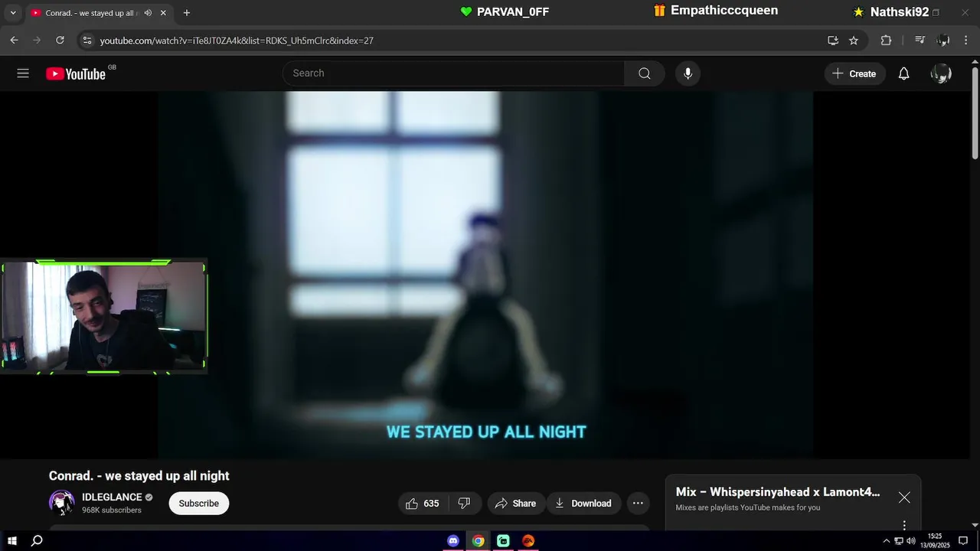This screenshot has height=551, width=980.
Task: Open volume control in system tray
Action: [911, 541]
